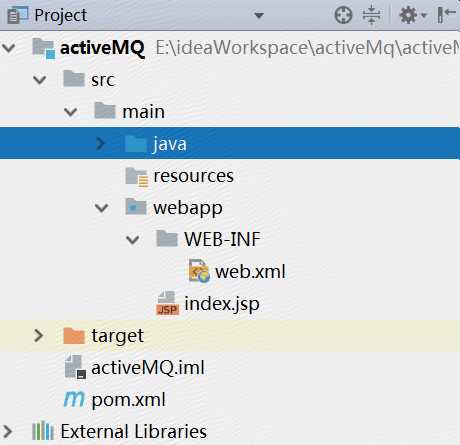
Task: Click the JSP icon for index.jsp
Action: [x=168, y=303]
